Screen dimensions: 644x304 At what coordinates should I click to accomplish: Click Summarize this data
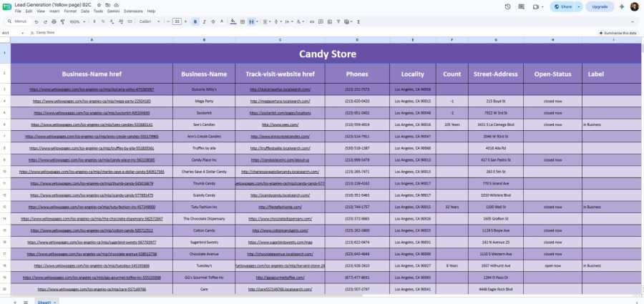[618, 32]
